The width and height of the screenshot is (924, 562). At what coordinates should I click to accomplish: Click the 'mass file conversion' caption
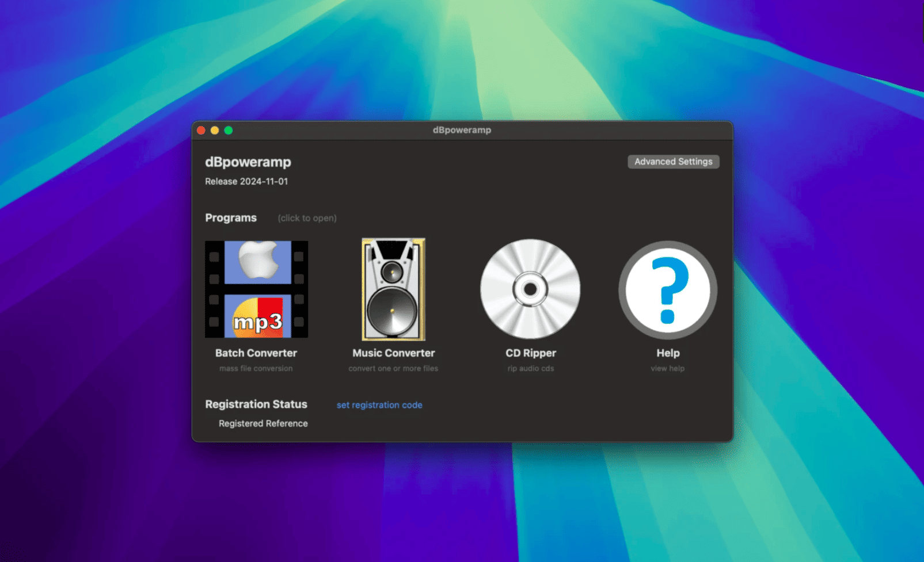coord(256,369)
